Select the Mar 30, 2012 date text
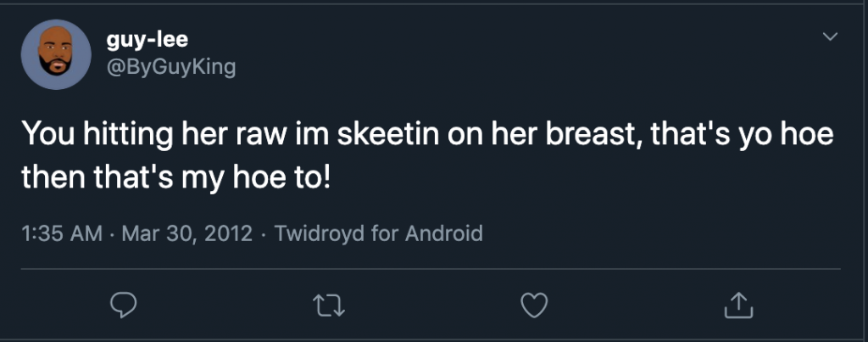This screenshot has height=342, width=868. [x=187, y=233]
